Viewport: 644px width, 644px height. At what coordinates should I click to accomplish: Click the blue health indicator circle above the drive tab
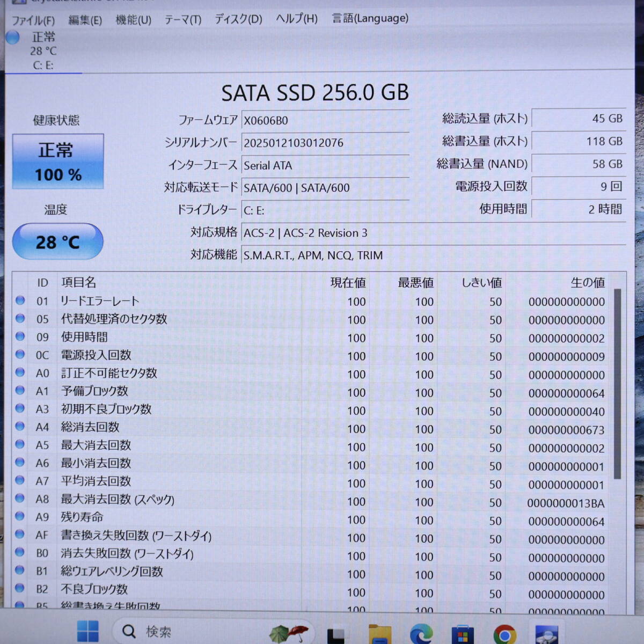12,38
